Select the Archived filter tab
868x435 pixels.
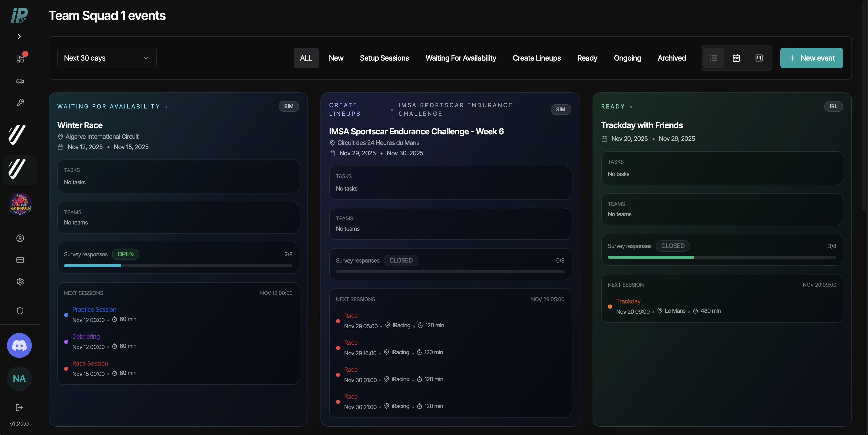coord(671,58)
